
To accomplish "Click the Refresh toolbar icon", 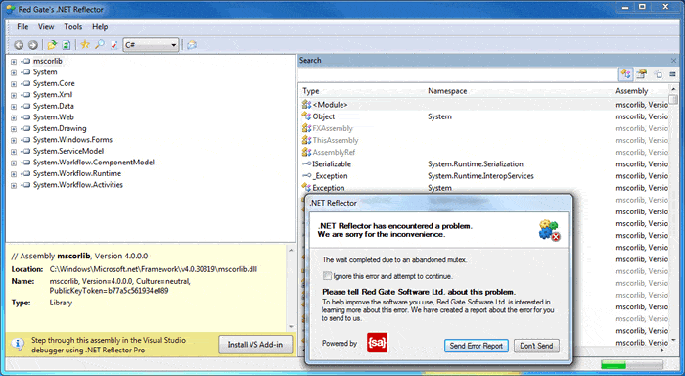I will click(66, 45).
